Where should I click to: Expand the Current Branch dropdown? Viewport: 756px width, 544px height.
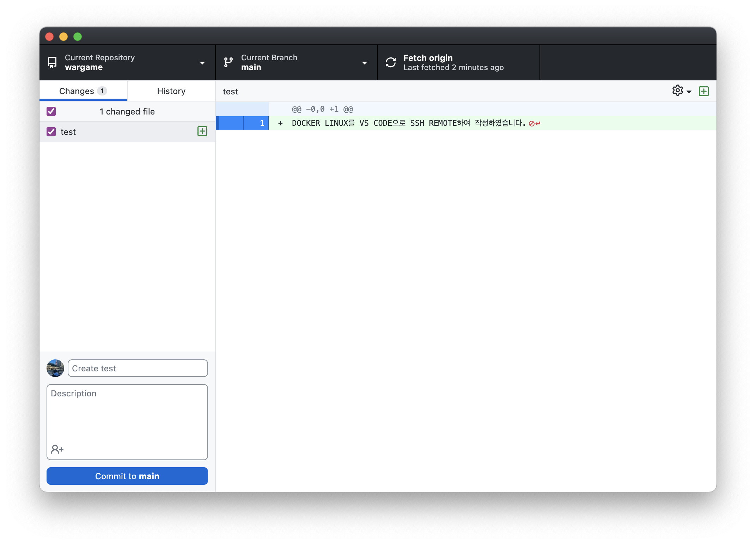click(365, 63)
